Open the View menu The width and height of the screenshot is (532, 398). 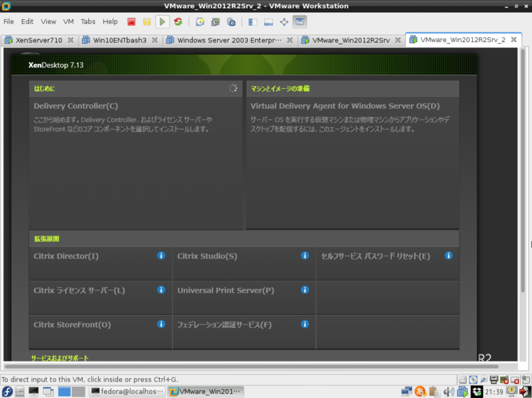click(x=48, y=22)
